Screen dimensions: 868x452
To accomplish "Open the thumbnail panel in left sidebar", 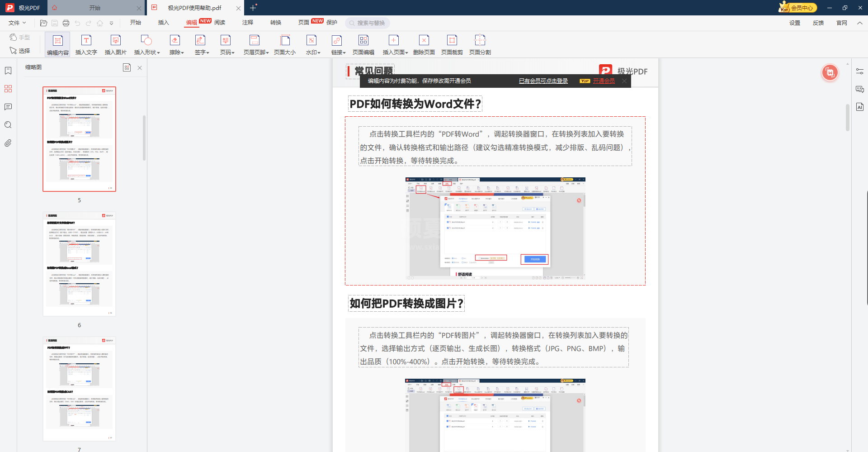I will (8, 89).
